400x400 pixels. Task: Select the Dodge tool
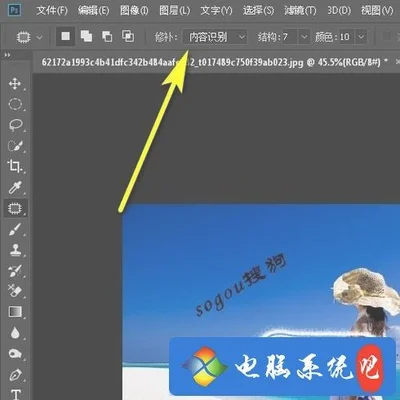[15, 353]
